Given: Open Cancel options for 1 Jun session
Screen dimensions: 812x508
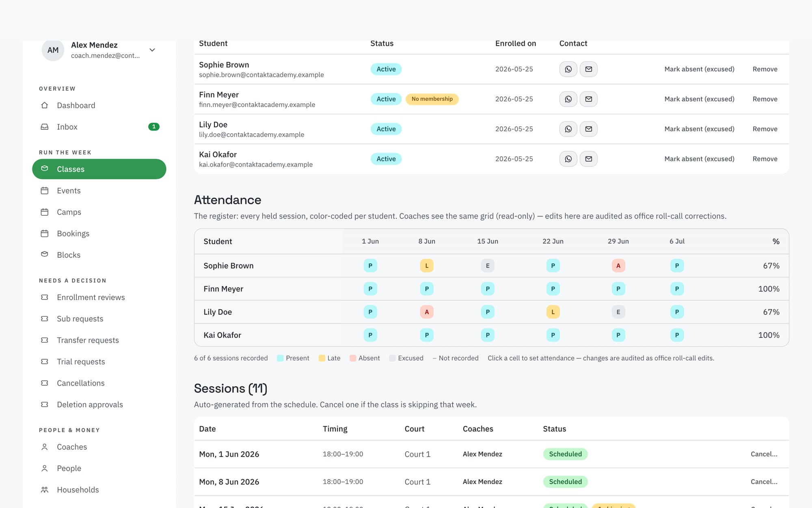Looking at the screenshot, I should pyautogui.click(x=764, y=454).
